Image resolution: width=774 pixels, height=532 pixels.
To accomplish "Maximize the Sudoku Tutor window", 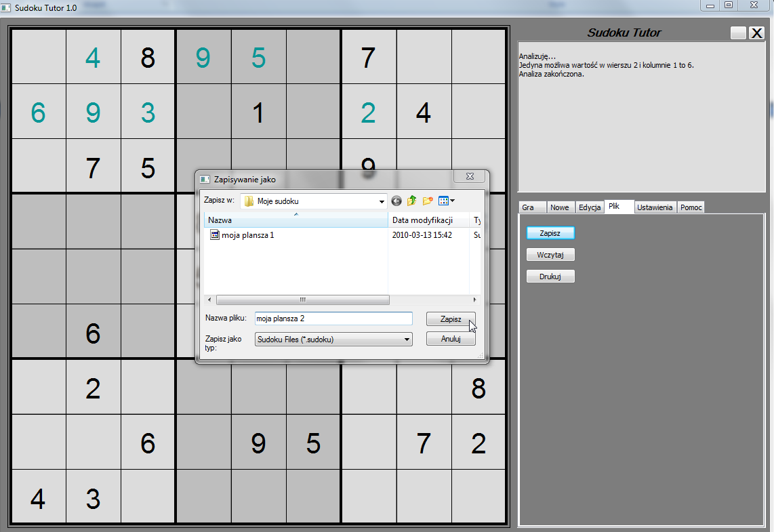I will tap(729, 5).
